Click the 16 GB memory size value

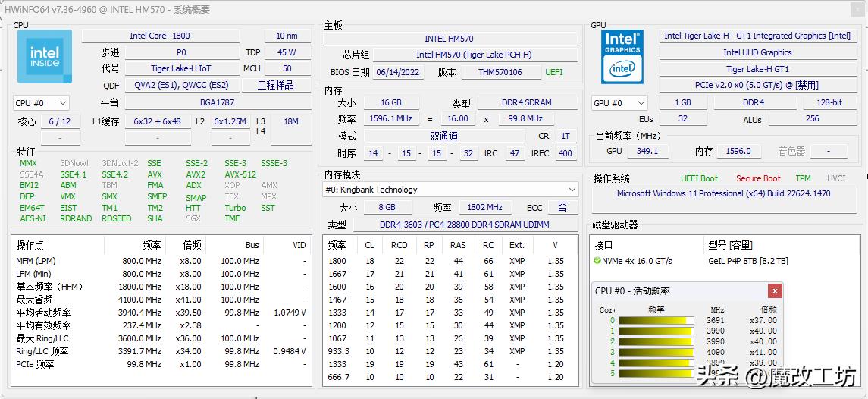point(391,103)
